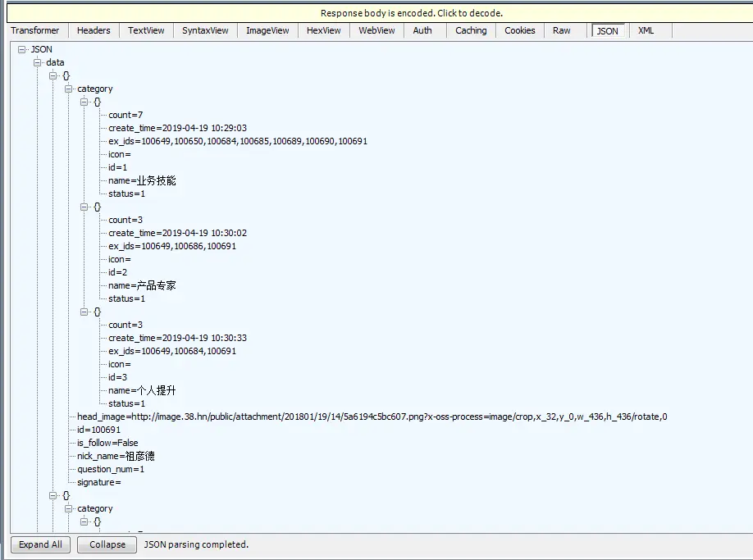Collapse the second object under data
Image resolution: width=753 pixels, height=560 pixels.
point(52,495)
